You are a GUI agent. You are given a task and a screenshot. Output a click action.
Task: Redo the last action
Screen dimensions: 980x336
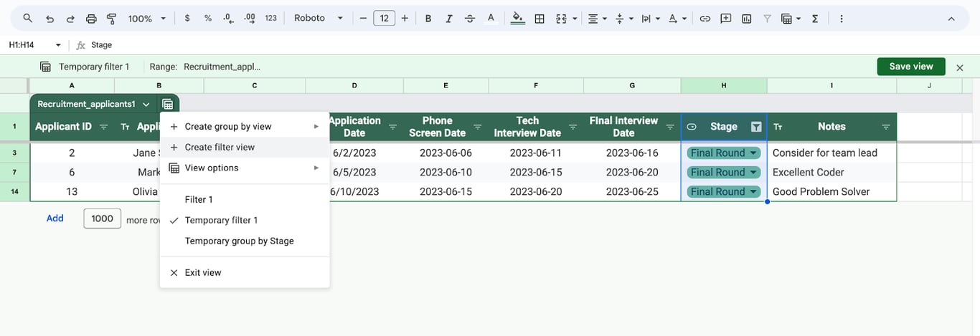click(70, 19)
